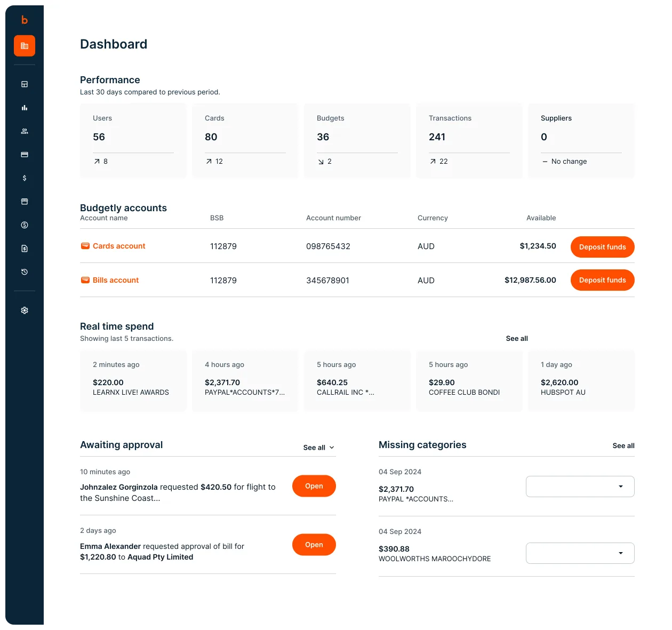672x630 pixels.
Task: Open the credit card icon in sidebar
Action: pyautogui.click(x=25, y=155)
